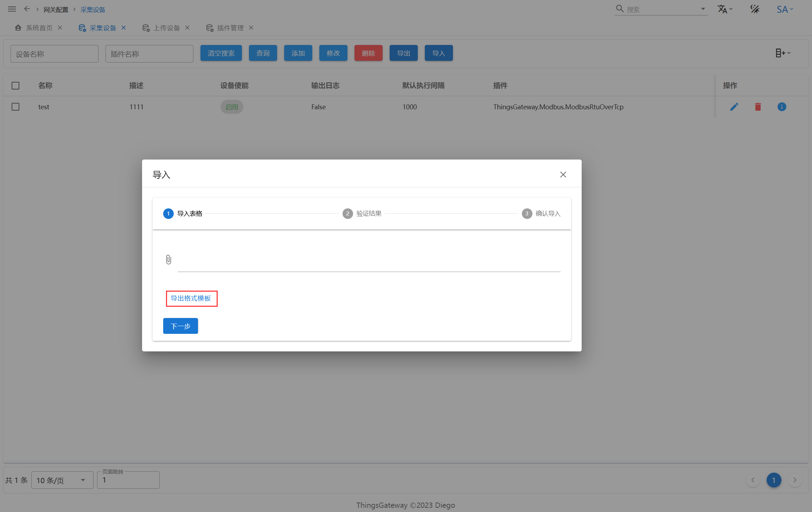Click the 导出格式模板 link

click(x=191, y=298)
